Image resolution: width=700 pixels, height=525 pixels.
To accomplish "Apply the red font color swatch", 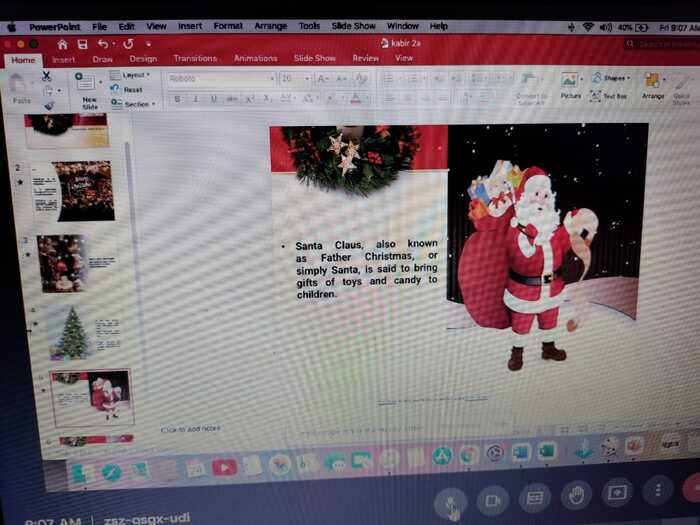I will (x=356, y=99).
